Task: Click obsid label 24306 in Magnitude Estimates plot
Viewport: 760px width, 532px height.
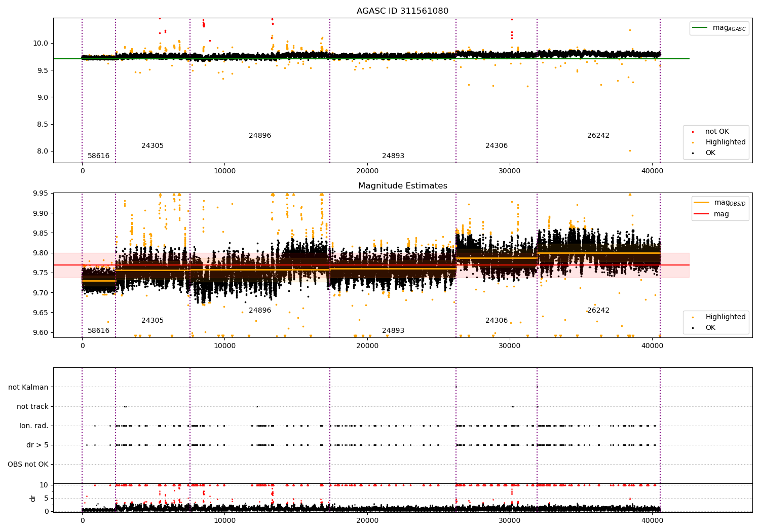Action: [x=497, y=320]
